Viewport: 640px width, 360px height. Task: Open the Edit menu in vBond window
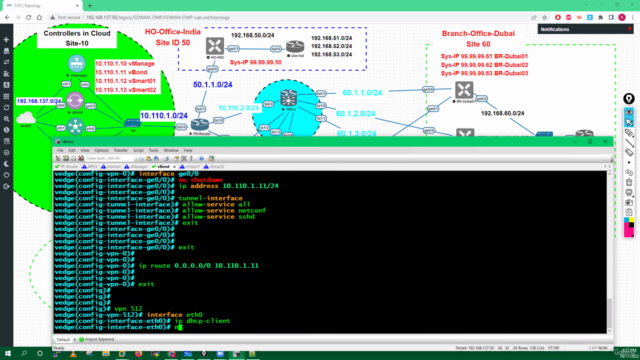(x=72, y=150)
